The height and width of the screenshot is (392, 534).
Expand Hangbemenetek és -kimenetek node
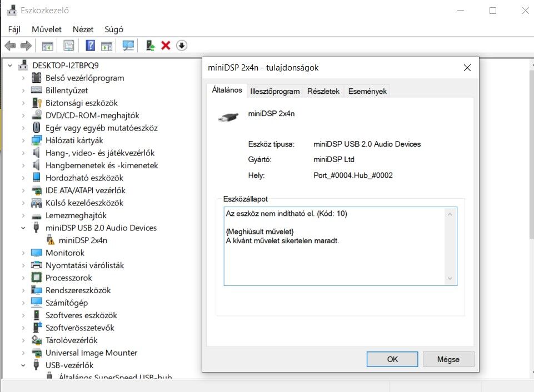point(23,165)
